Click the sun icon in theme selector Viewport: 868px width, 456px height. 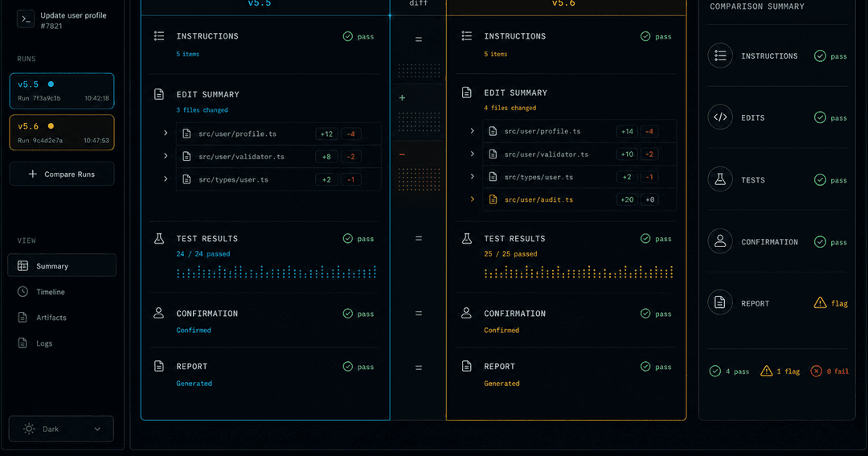[29, 429]
